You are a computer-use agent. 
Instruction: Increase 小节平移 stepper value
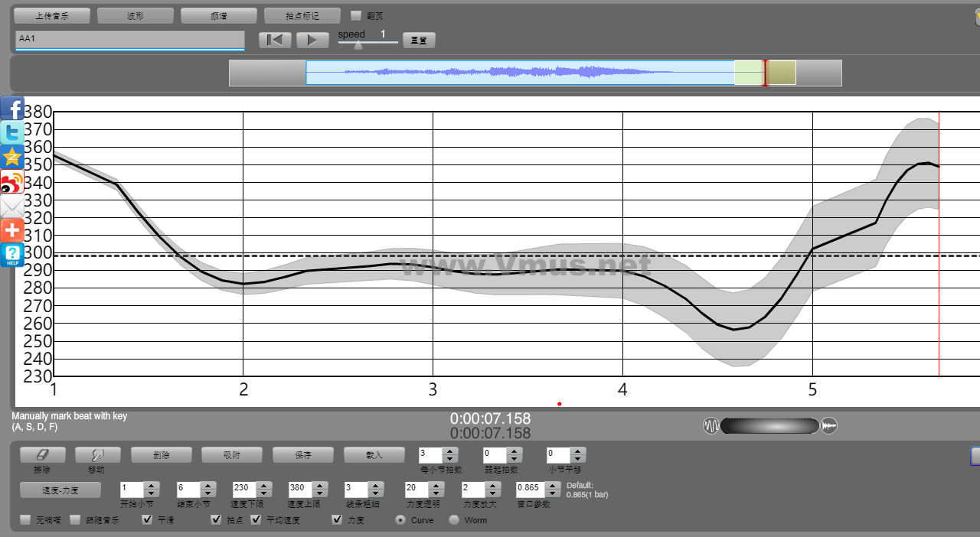coord(578,451)
